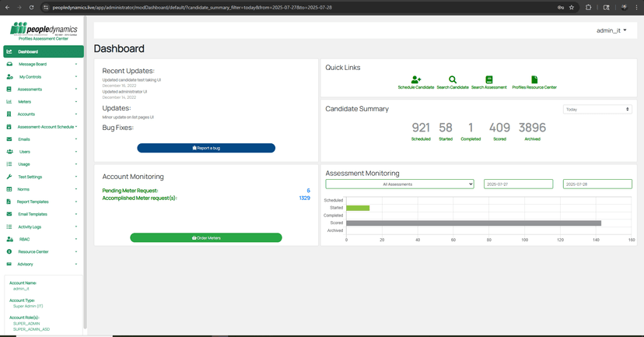The height and width of the screenshot is (337, 644).
Task: Click the 921 Scheduled candidate count
Action: [421, 128]
